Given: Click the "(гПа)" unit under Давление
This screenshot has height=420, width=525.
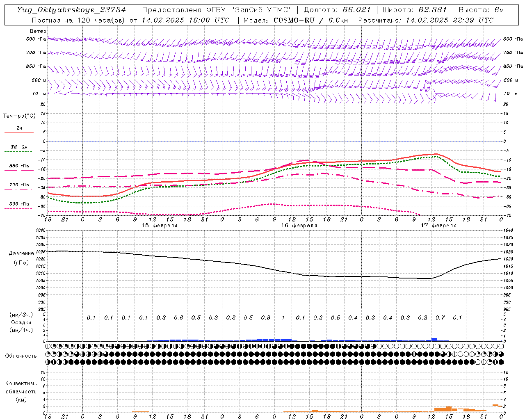Looking at the screenshot, I should (x=21, y=262).
